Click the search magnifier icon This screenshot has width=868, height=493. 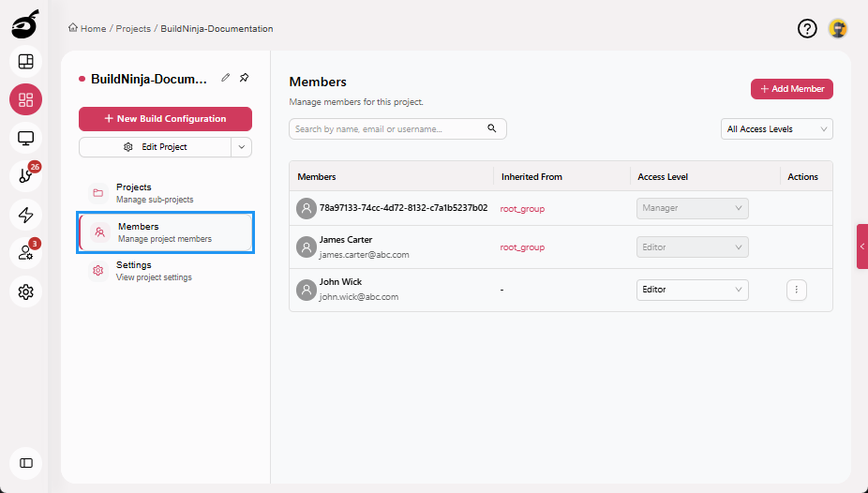click(491, 128)
